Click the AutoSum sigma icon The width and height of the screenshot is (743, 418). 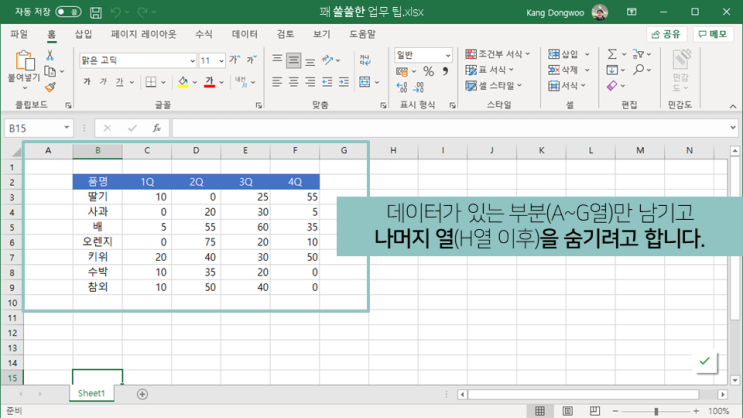point(612,54)
